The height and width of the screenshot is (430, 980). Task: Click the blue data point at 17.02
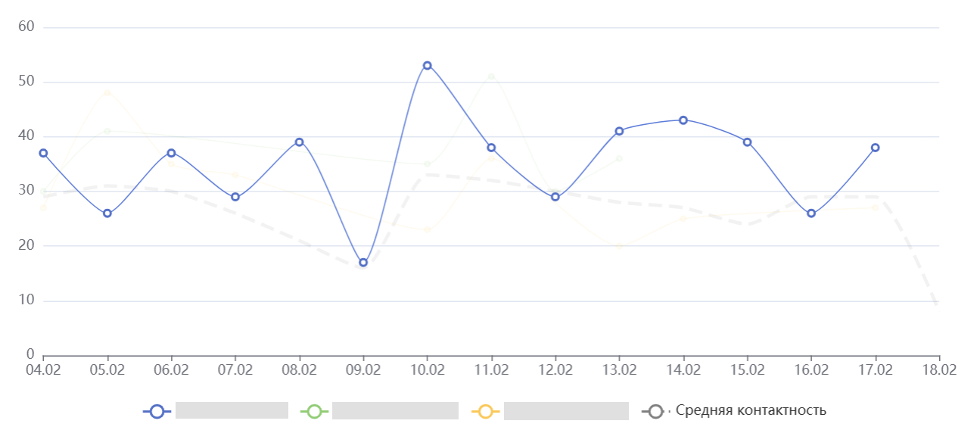tap(876, 148)
